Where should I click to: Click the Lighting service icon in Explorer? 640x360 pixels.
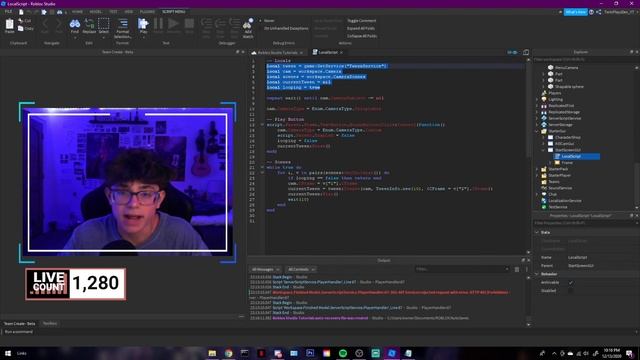pyautogui.click(x=544, y=99)
